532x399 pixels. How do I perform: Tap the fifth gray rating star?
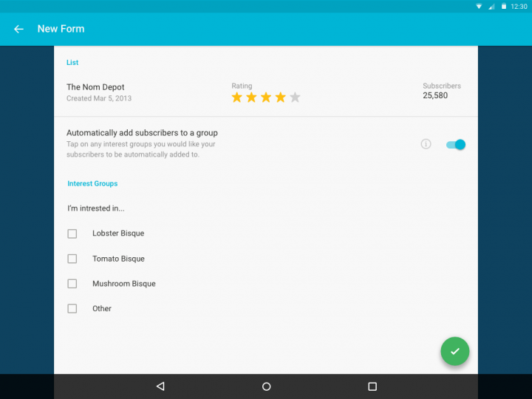[295, 98]
